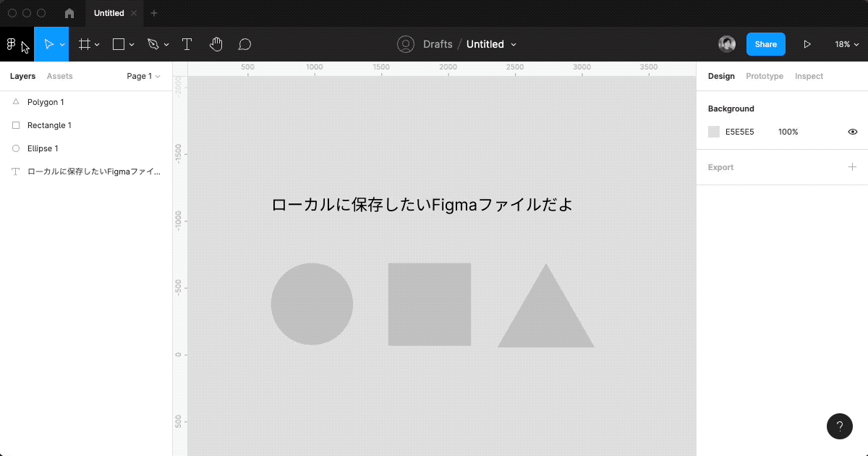Viewport: 868px width, 456px height.
Task: Select the Move tool
Action: [x=48, y=44]
